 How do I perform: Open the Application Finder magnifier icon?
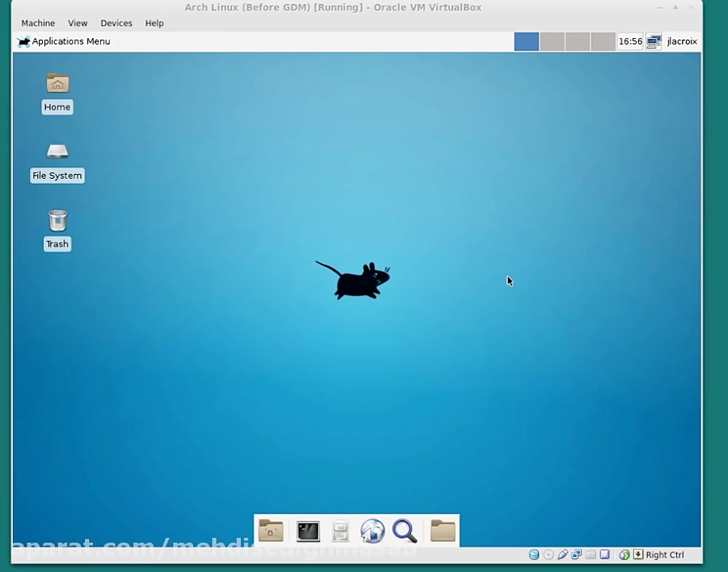pos(404,531)
